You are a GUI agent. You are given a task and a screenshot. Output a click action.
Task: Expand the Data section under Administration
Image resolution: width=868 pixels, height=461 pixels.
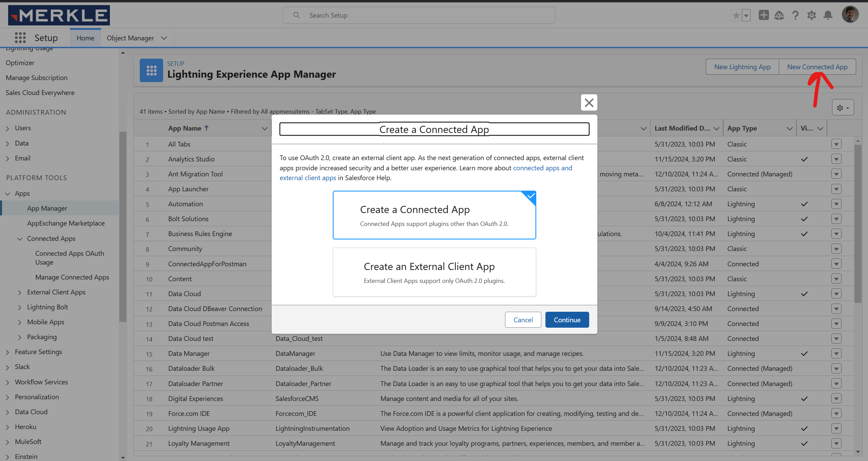pos(7,143)
